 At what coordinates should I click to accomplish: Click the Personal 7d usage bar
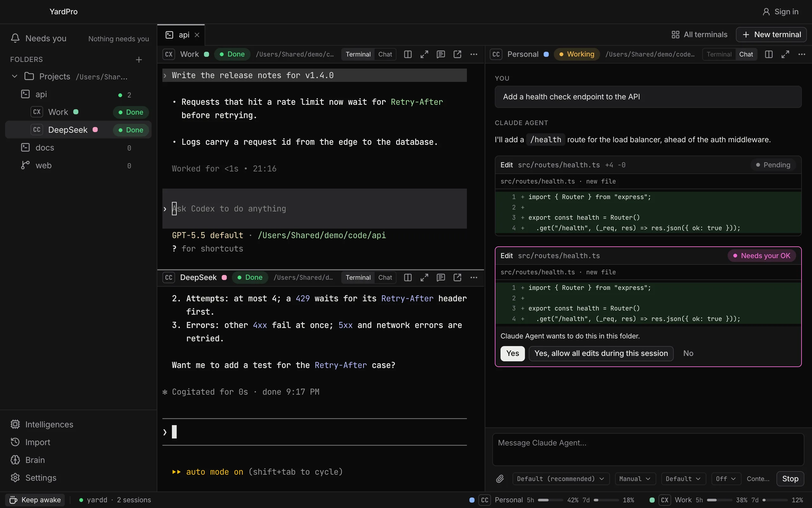(606, 500)
